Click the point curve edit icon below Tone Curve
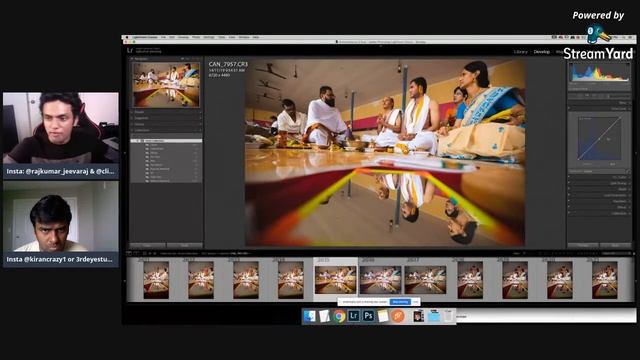 coord(628,171)
